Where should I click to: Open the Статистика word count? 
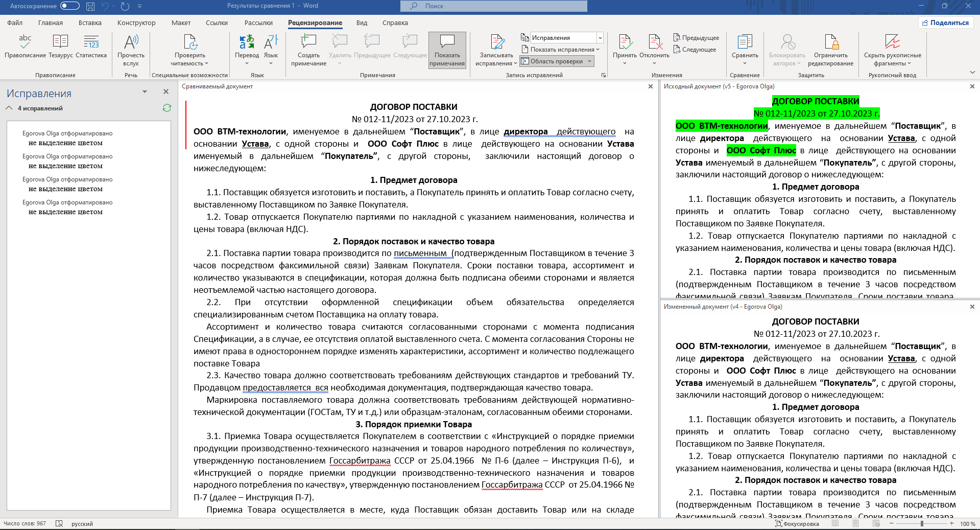pos(91,46)
